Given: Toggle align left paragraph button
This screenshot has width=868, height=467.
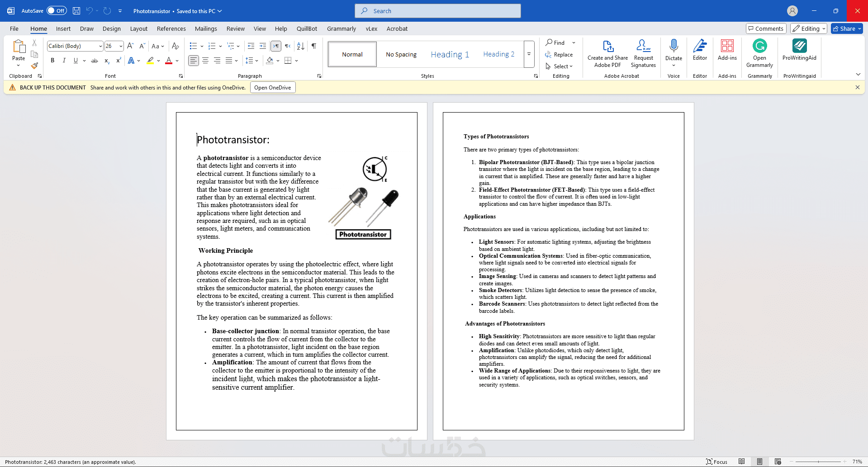Looking at the screenshot, I should (194, 61).
